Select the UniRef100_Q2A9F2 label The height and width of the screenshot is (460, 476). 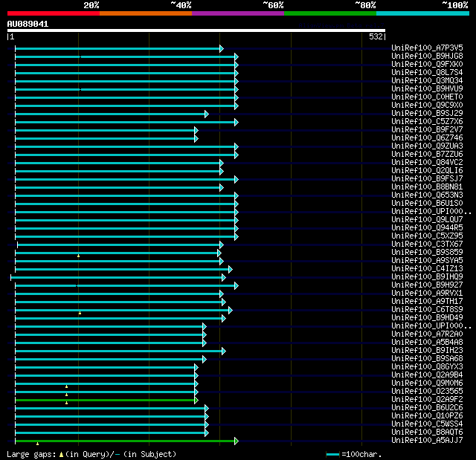427,400
